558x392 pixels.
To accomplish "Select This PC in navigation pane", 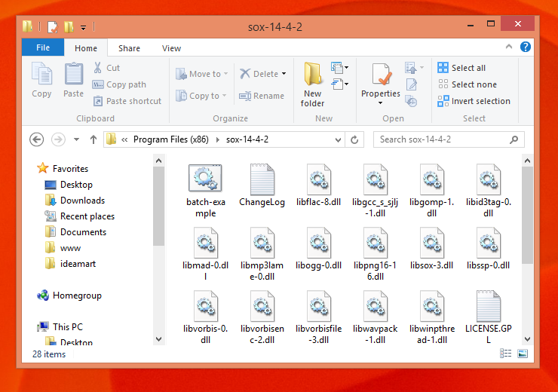I will [60, 326].
